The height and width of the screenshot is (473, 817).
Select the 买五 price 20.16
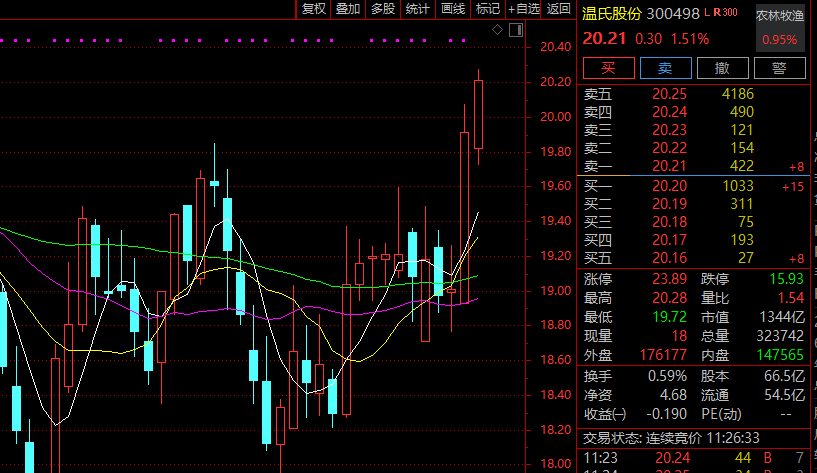point(670,258)
